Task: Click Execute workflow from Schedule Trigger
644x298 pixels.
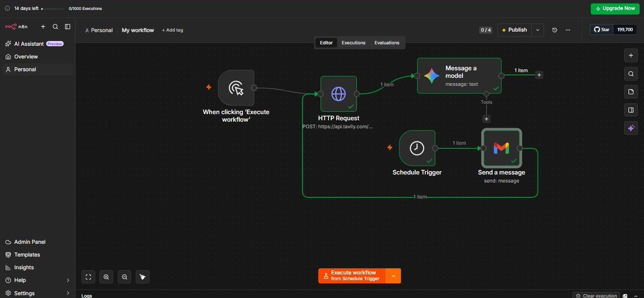Action: click(x=352, y=276)
